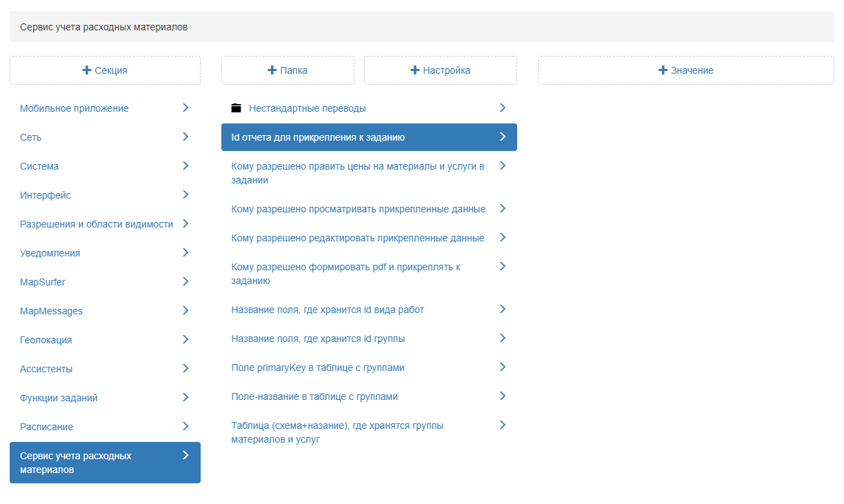This screenshot has height=504, width=844.
Task: Expand chevron next to Мобильное приложение
Action: click(185, 108)
